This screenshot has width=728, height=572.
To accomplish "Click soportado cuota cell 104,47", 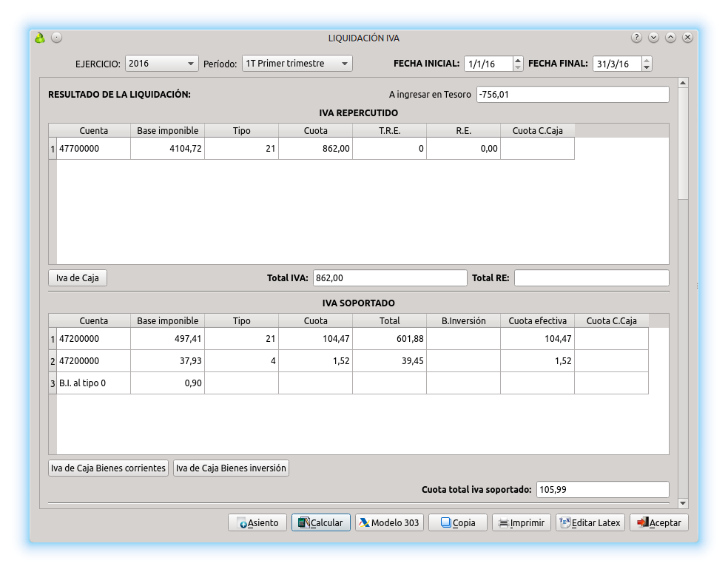I will [x=316, y=339].
